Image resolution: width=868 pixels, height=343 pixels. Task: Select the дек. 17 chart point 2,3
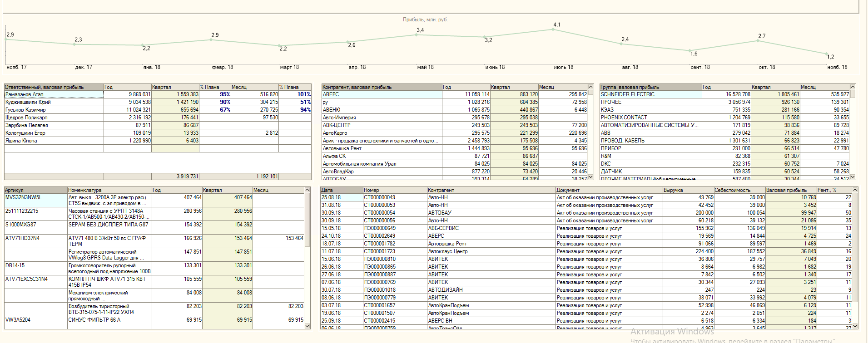click(x=74, y=44)
